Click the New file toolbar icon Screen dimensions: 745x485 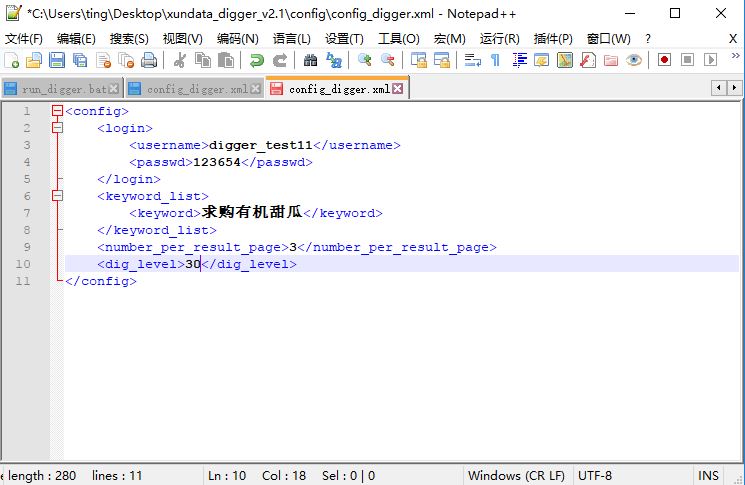click(12, 60)
